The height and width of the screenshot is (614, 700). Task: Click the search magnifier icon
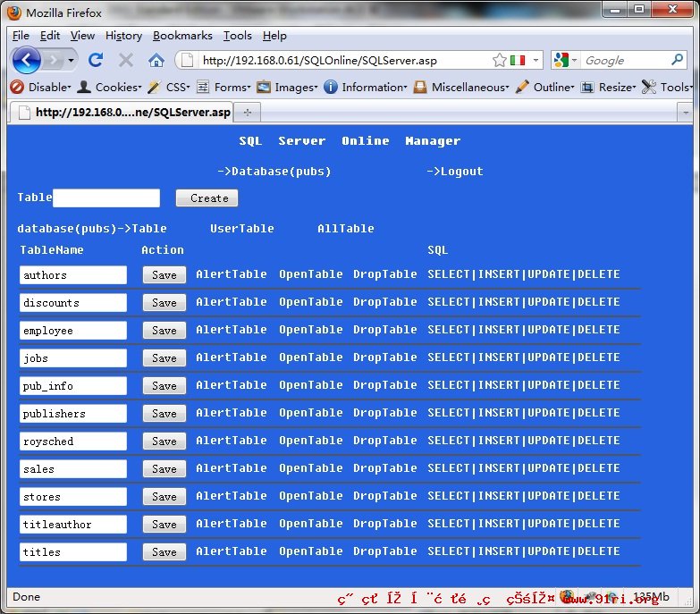coord(678,59)
